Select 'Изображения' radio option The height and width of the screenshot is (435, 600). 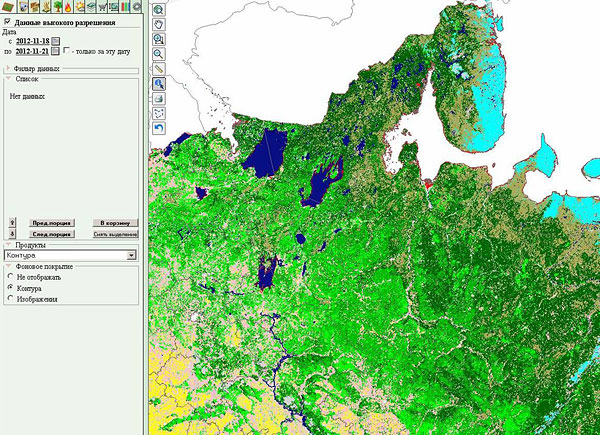pos(10,298)
